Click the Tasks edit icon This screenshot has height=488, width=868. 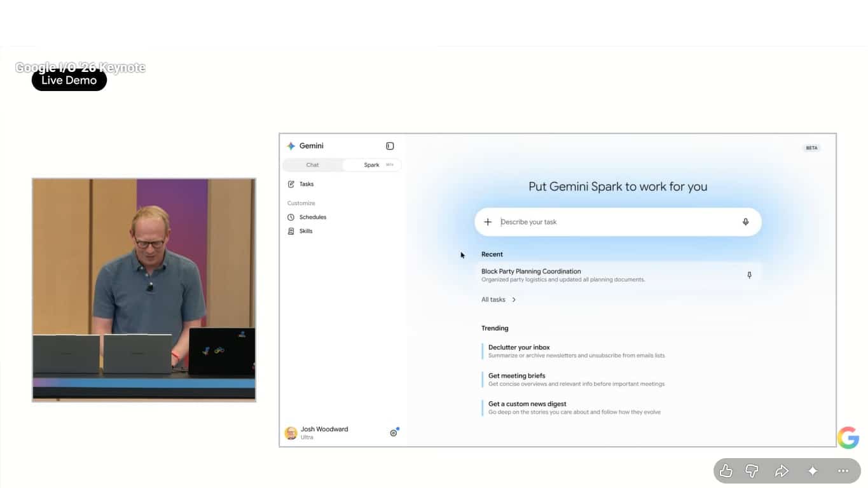(291, 184)
